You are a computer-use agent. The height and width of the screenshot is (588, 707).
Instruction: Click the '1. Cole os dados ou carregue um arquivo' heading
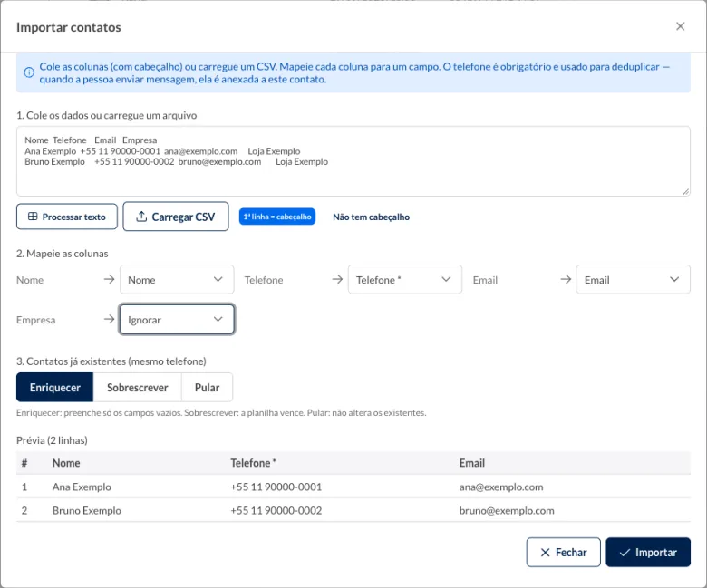pyautogui.click(x=106, y=115)
